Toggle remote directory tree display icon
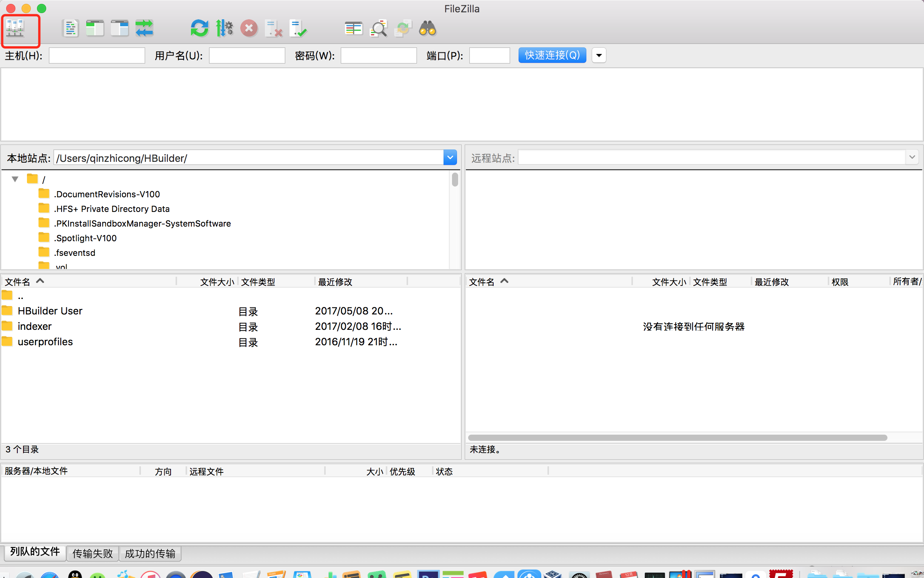Screen dimensions: 924x578 (x=120, y=29)
